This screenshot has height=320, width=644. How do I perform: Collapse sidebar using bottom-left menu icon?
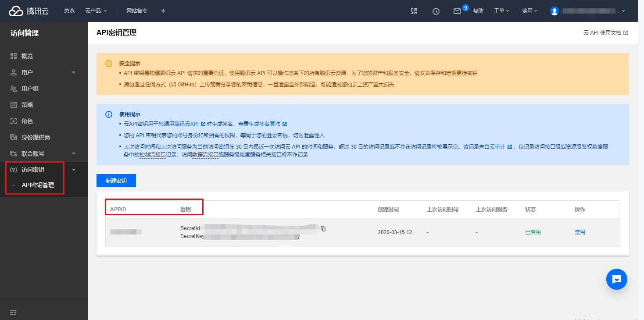(x=13, y=312)
